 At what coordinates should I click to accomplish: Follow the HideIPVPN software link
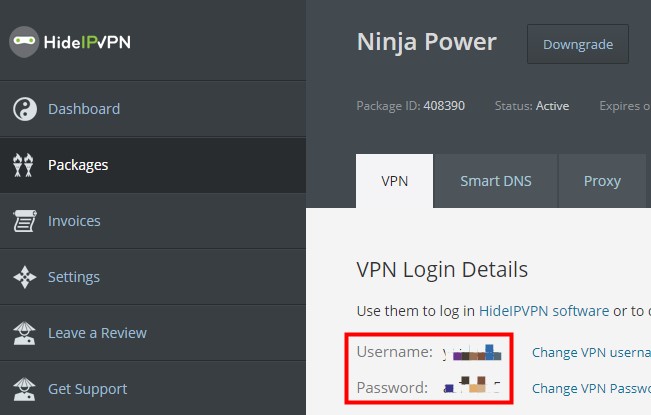[x=544, y=311]
